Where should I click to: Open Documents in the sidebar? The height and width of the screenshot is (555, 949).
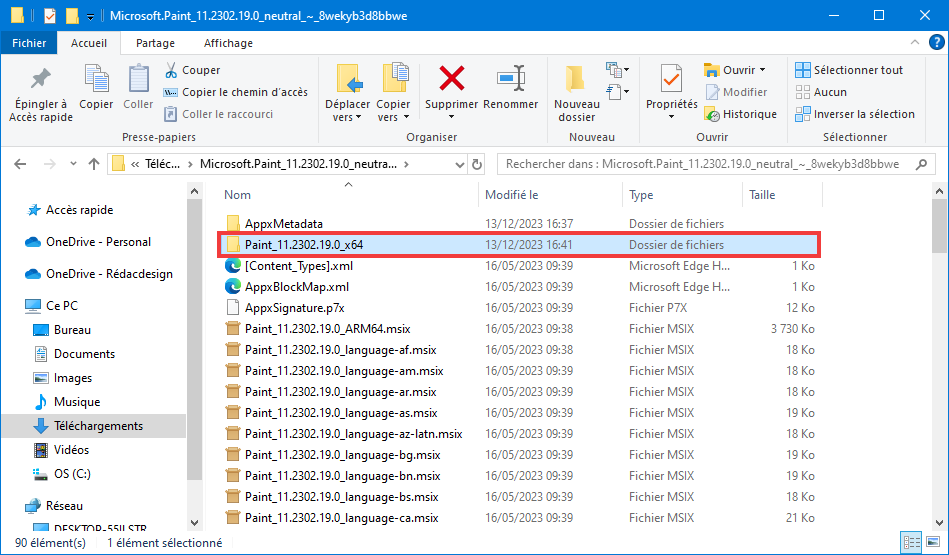point(74,354)
